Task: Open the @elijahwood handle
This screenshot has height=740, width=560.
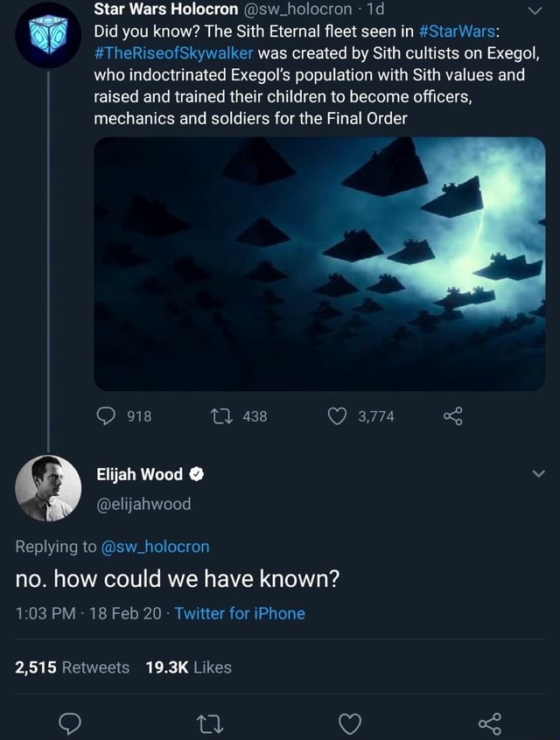Action: pyautogui.click(x=143, y=503)
